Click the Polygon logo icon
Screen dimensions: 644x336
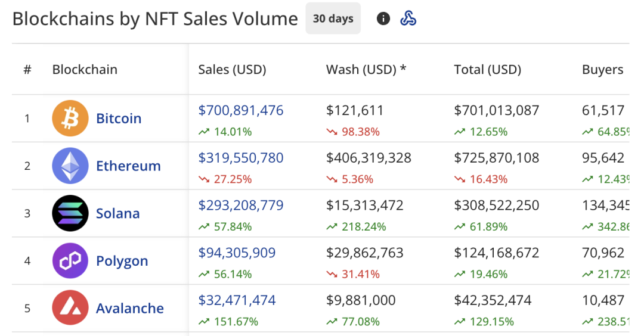coord(70,261)
